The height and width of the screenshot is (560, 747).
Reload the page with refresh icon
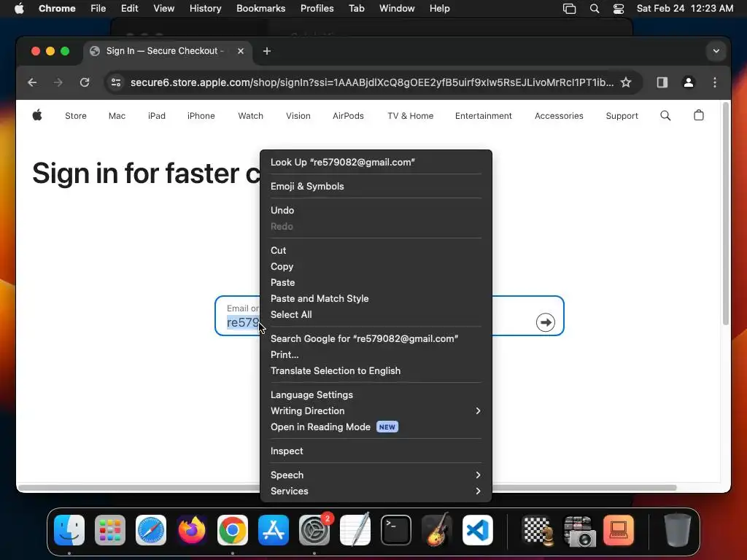coord(85,82)
